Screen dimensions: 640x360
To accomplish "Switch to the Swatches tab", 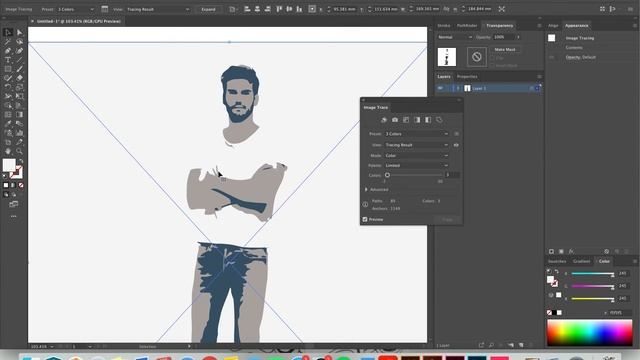I will (557, 261).
